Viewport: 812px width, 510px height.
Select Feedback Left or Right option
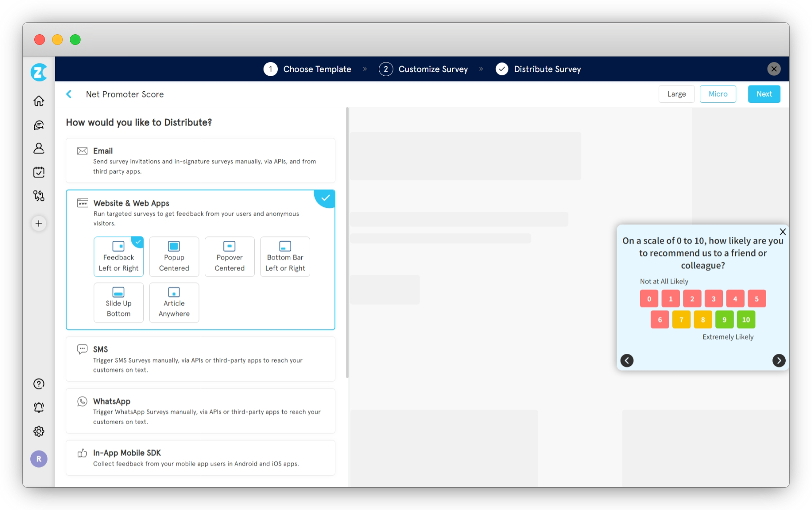(x=118, y=257)
